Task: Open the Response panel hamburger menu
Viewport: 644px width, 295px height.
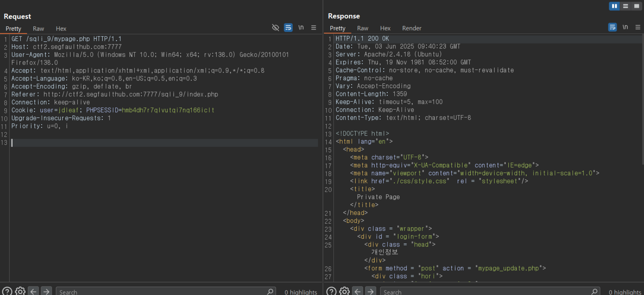Action: [638, 27]
